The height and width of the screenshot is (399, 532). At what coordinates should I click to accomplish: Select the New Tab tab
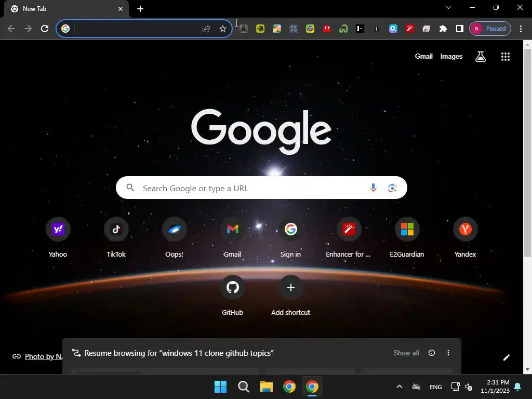(66, 9)
